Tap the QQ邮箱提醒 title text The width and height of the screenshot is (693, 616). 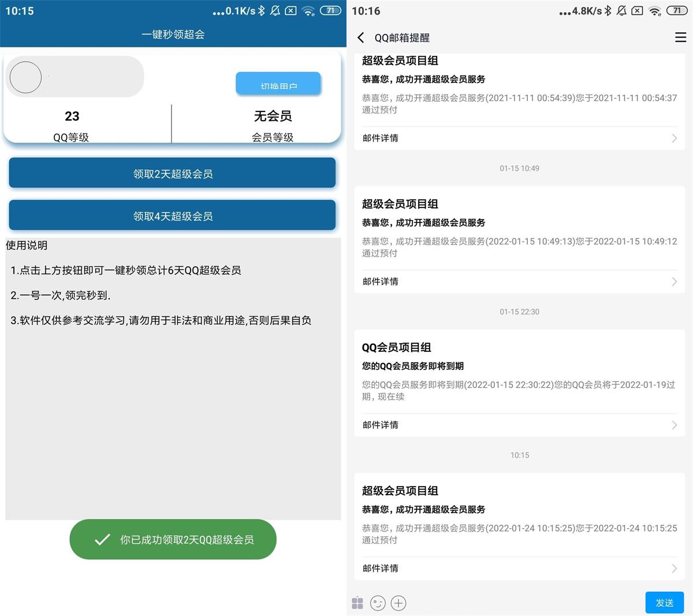click(x=402, y=38)
